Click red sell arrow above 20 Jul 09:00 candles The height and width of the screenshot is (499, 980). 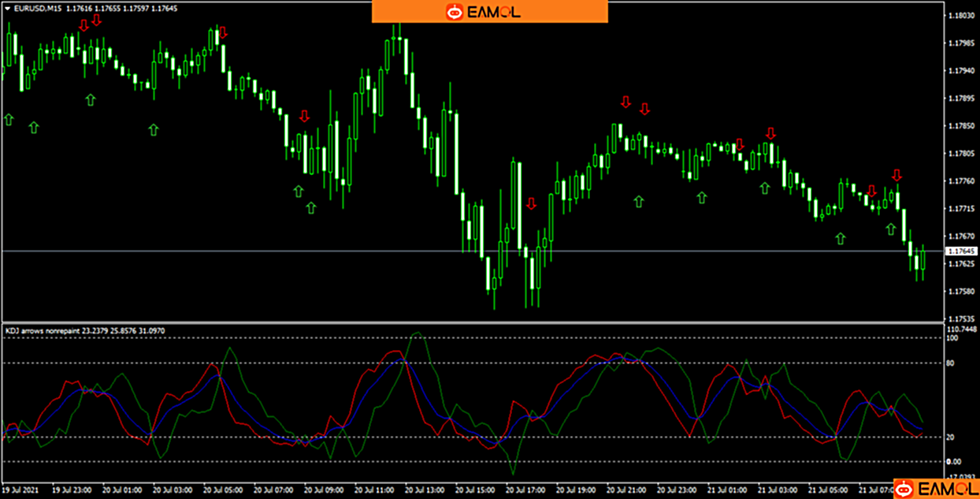pyautogui.click(x=304, y=117)
